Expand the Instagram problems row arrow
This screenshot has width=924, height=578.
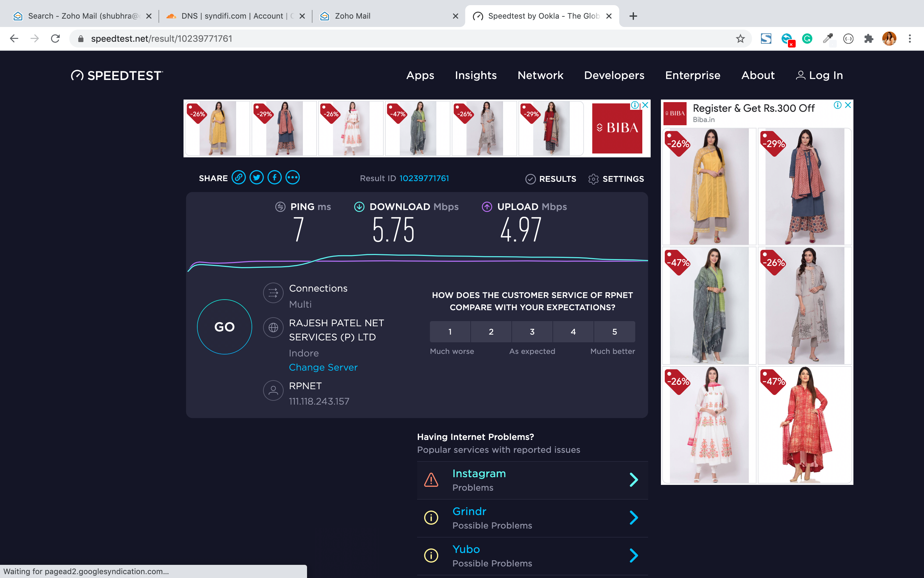click(634, 480)
